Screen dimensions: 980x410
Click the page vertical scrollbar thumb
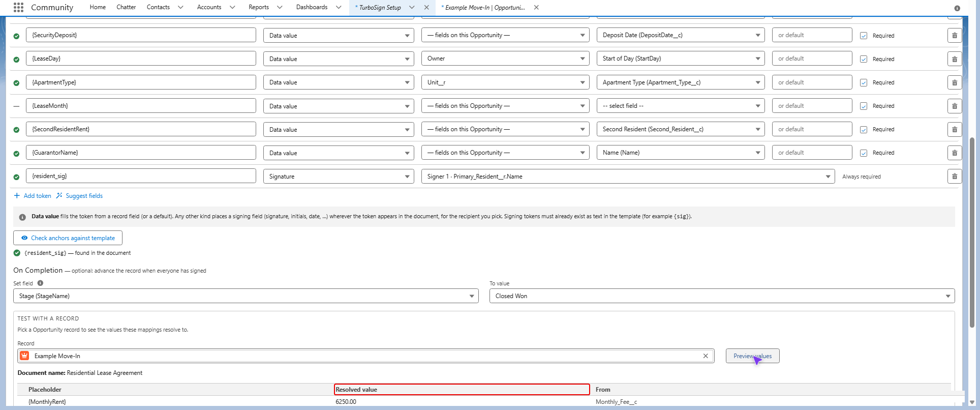click(x=972, y=231)
